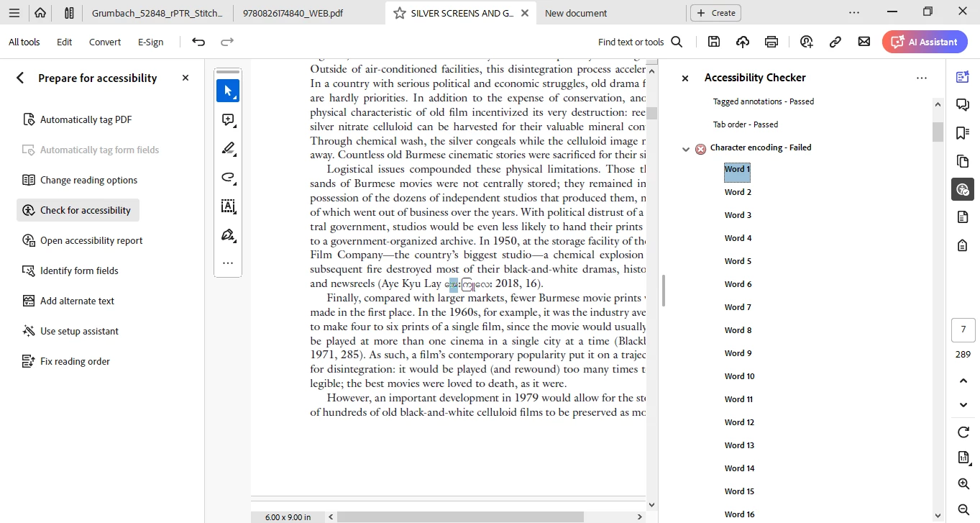Go back from Prepare for accessibility
Image resolution: width=980 pixels, height=523 pixels.
pos(20,78)
